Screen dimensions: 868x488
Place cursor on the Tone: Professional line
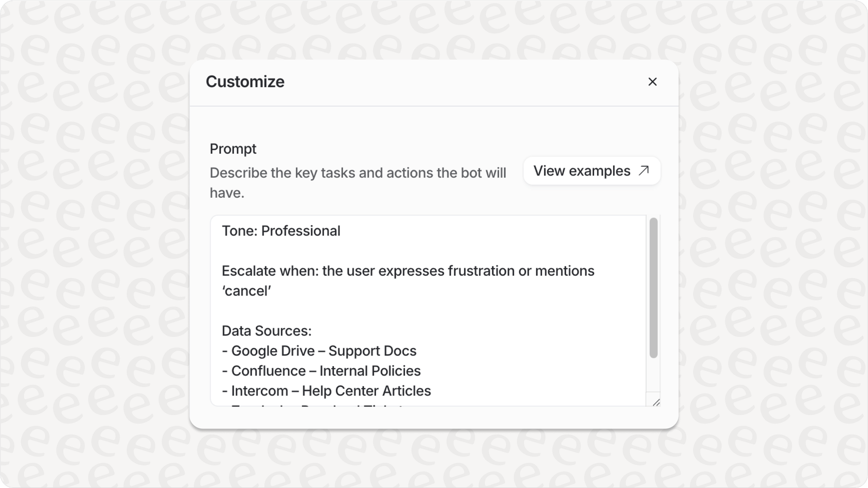[x=281, y=231]
